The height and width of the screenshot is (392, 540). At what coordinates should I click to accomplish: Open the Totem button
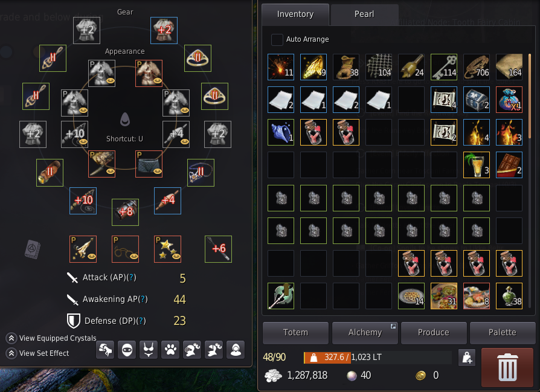tap(295, 333)
